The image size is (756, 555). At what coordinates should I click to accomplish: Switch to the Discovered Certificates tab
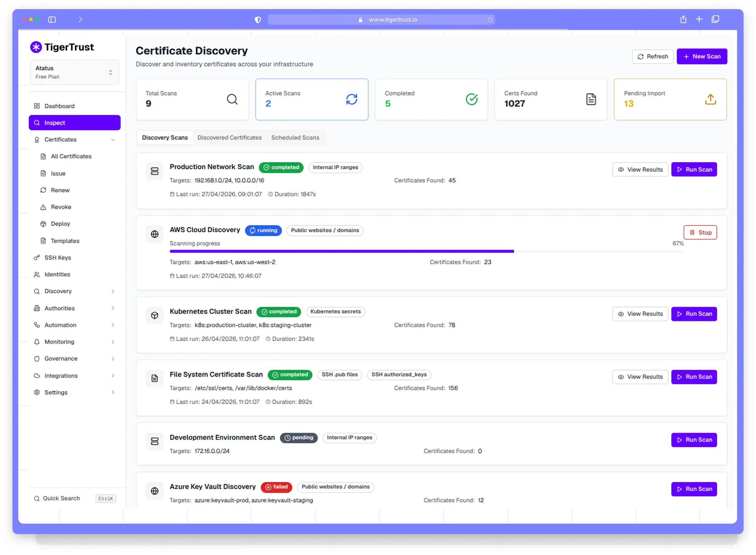point(229,137)
